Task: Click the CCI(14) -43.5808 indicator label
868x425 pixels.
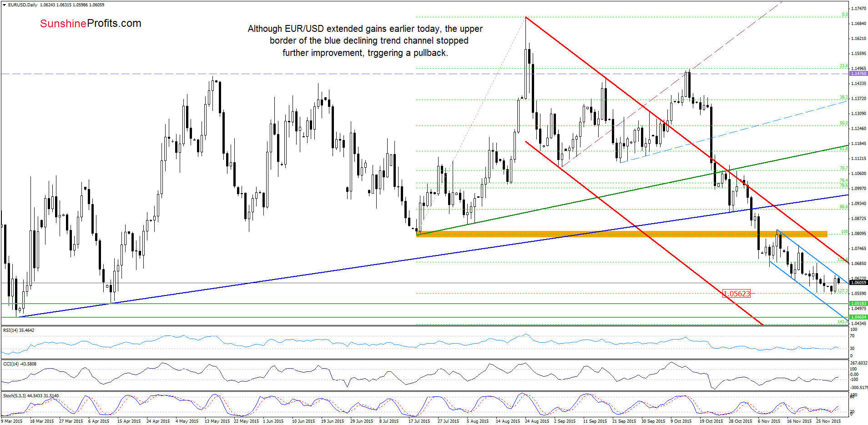Action: pyautogui.click(x=20, y=364)
